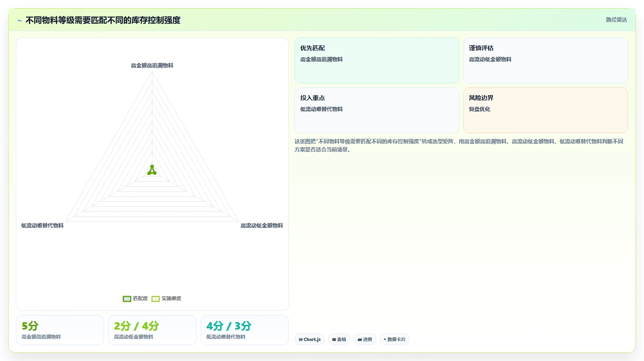Select the 进度 tag
Viewport: 644px width, 361px height.
pyautogui.click(x=365, y=339)
